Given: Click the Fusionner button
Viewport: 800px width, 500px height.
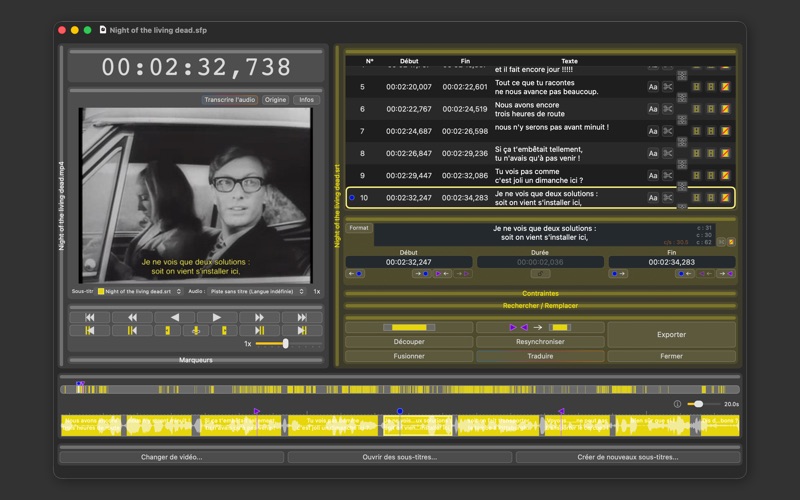Looking at the screenshot, I should tap(409, 356).
